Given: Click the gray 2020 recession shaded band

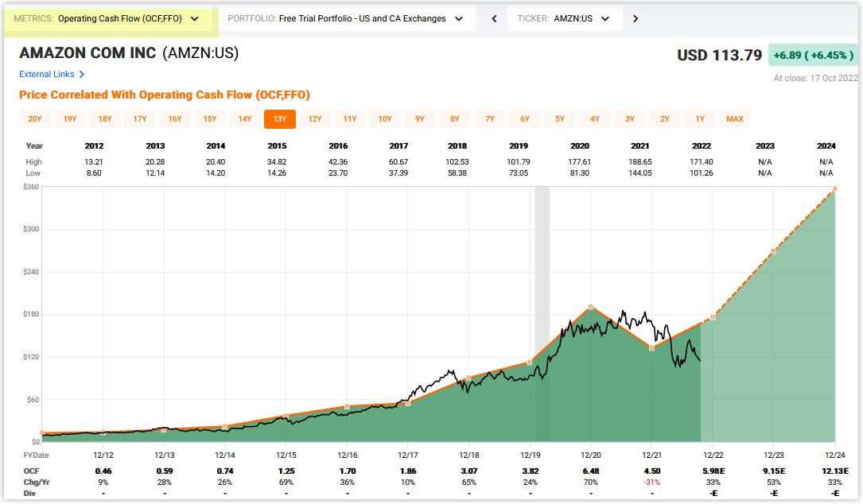Looking at the screenshot, I should coord(542,314).
